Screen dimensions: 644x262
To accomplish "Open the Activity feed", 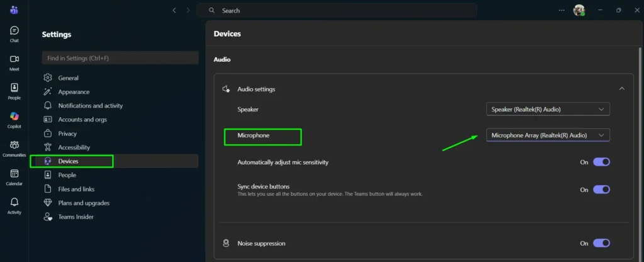I will (x=14, y=206).
